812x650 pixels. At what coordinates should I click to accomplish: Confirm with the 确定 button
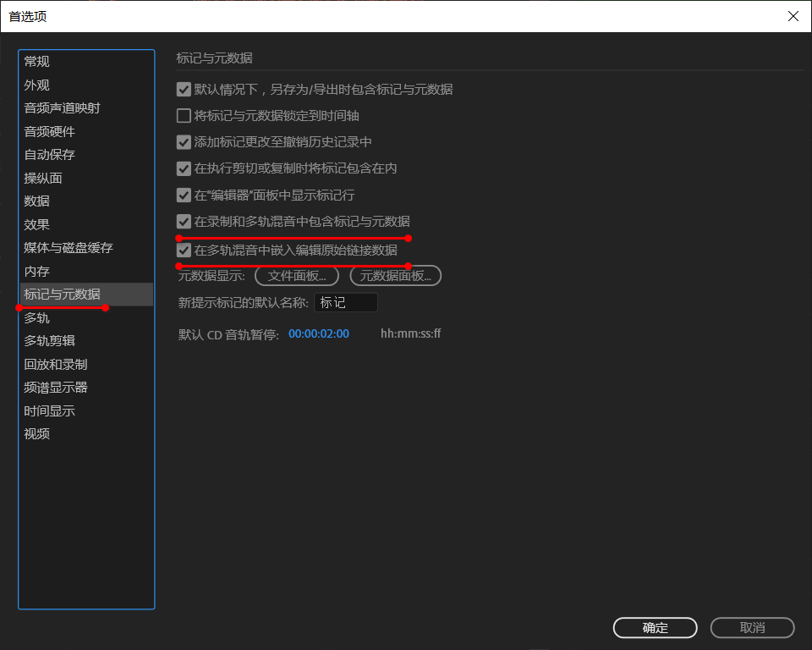[655, 628]
